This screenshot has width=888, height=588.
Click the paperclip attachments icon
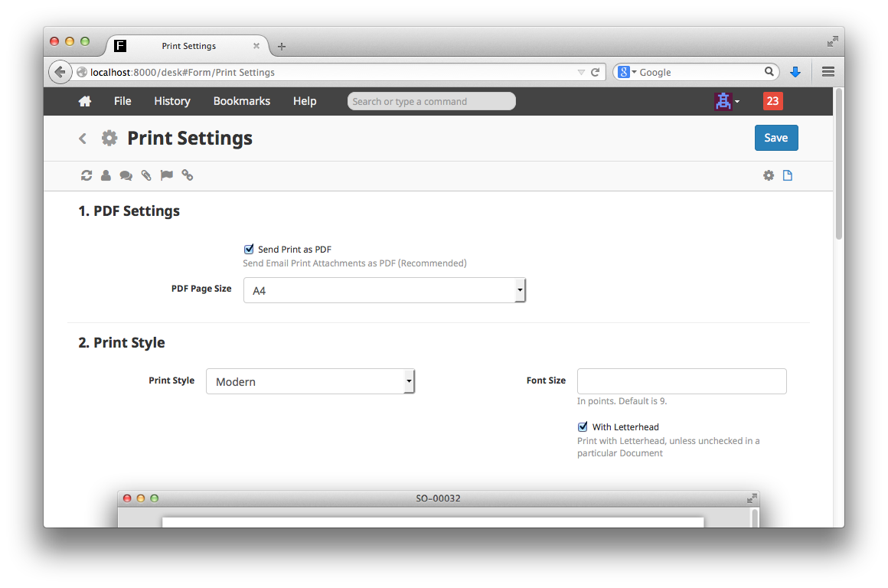click(146, 175)
